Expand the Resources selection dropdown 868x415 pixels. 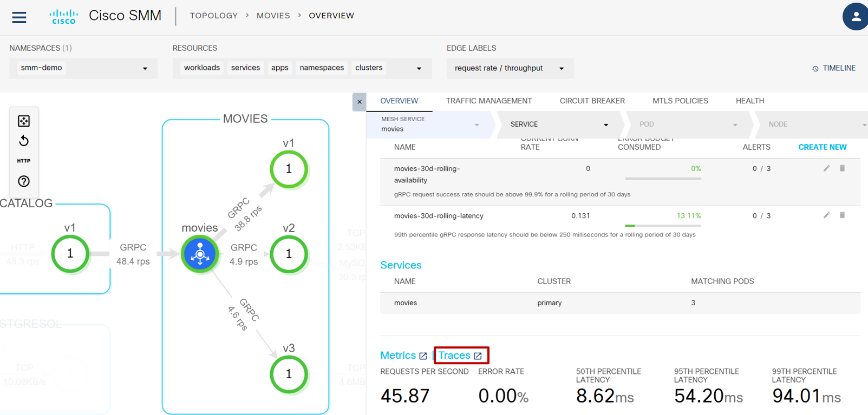point(419,69)
